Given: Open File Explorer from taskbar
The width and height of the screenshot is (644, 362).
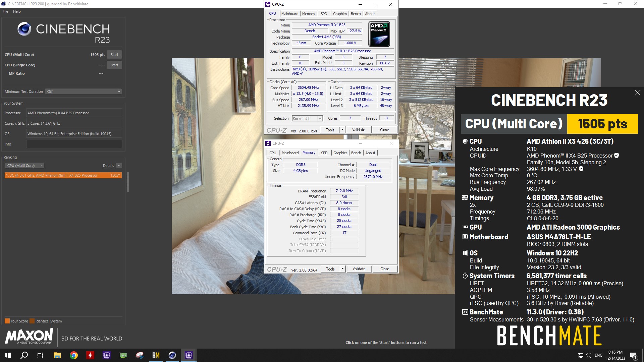Looking at the screenshot, I should coord(57,355).
